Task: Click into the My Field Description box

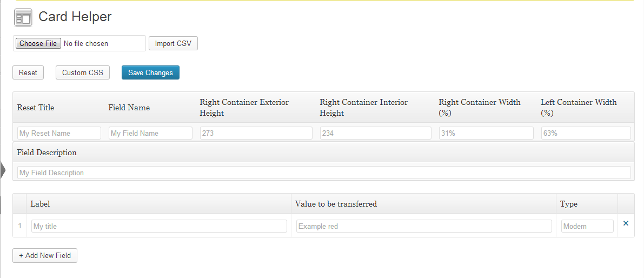Action: pyautogui.click(x=324, y=173)
